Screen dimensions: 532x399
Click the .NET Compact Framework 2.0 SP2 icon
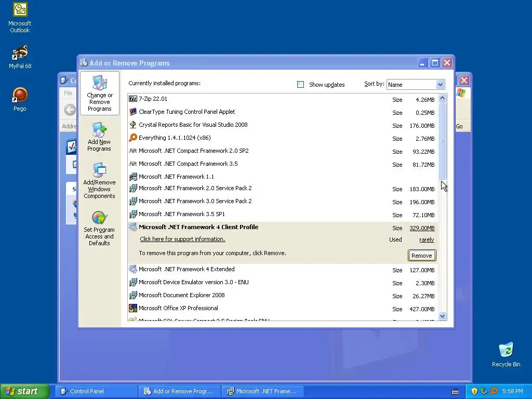(133, 151)
